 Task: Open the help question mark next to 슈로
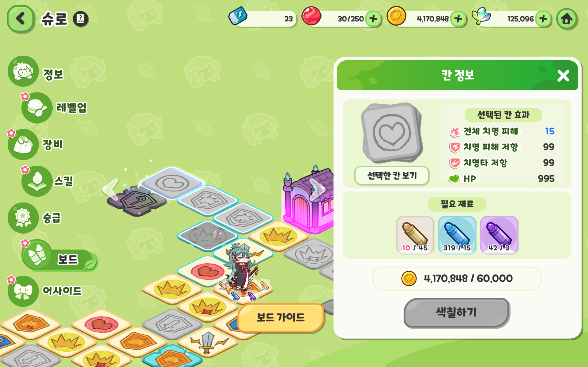(81, 19)
